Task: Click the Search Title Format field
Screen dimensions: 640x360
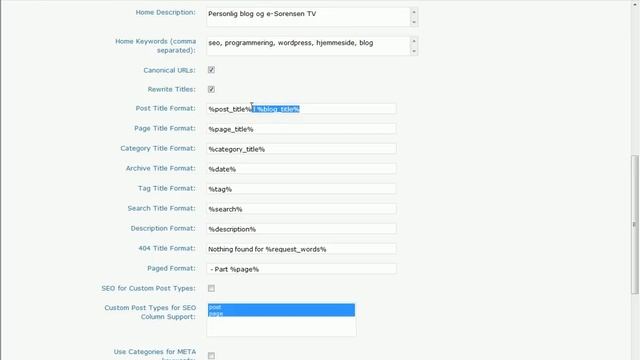Action: coord(301,209)
